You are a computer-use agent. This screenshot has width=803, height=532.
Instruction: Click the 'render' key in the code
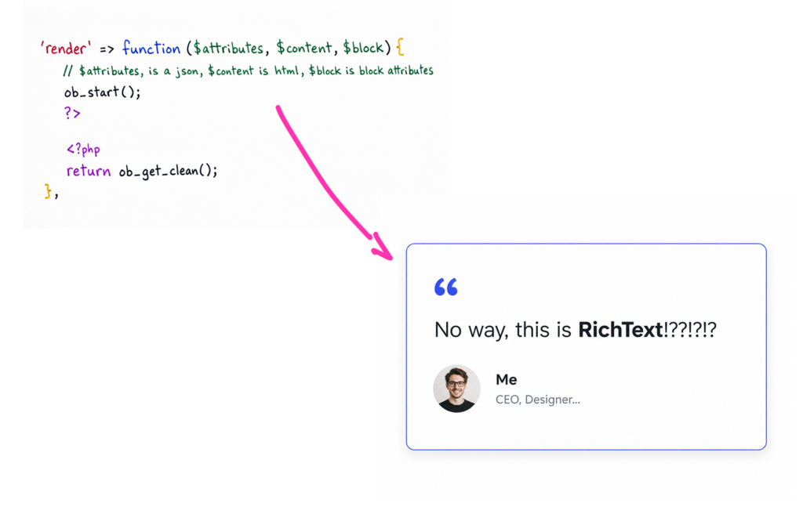click(66, 49)
